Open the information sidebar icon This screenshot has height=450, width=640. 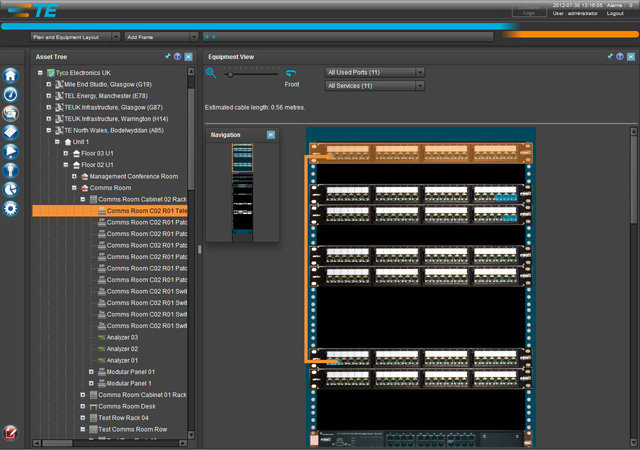point(11,170)
